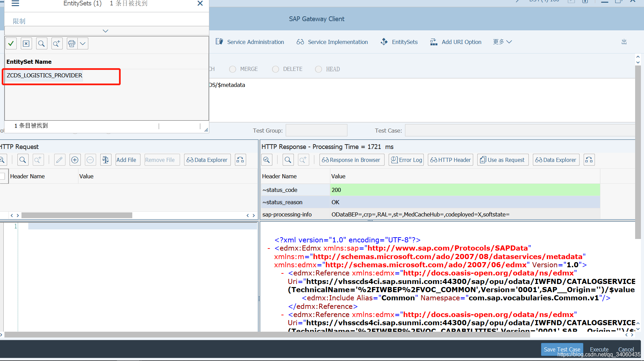Click Cancel button in footer

(626, 349)
